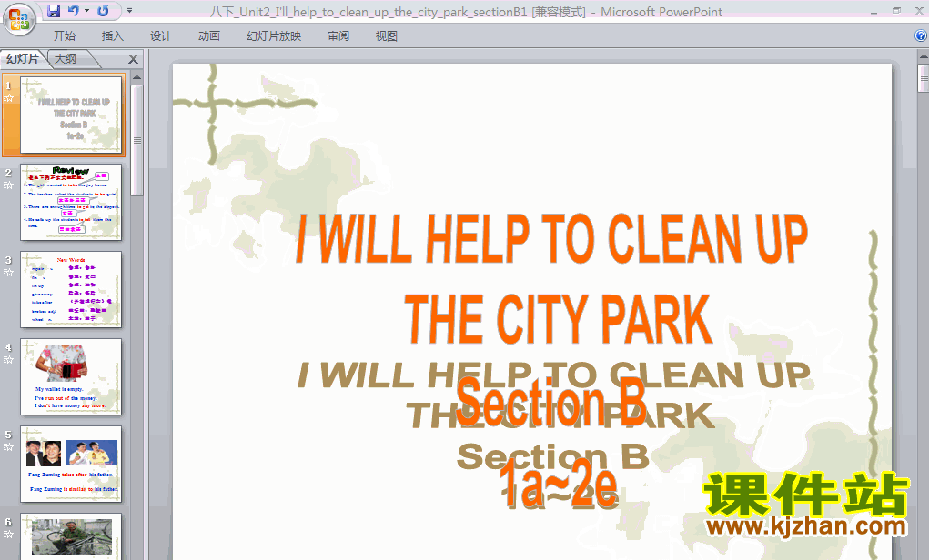The width and height of the screenshot is (929, 560).
Task: Minimize the PowerPoint window
Action: 873,11
